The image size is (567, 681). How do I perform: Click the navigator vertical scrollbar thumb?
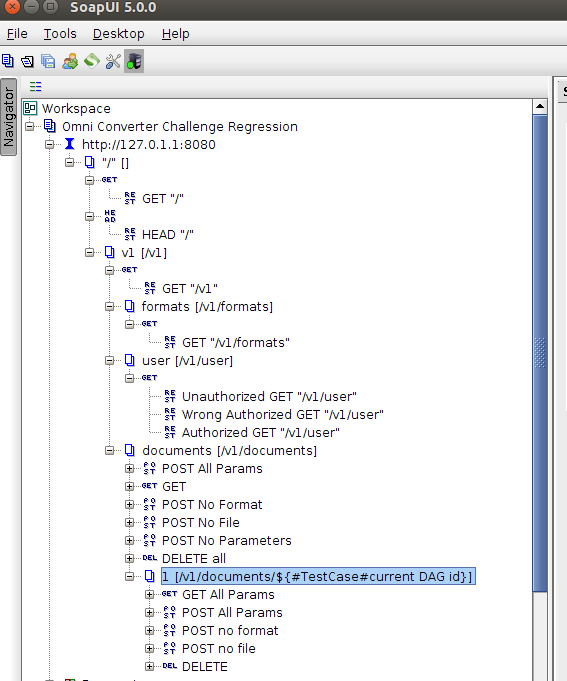[540, 353]
